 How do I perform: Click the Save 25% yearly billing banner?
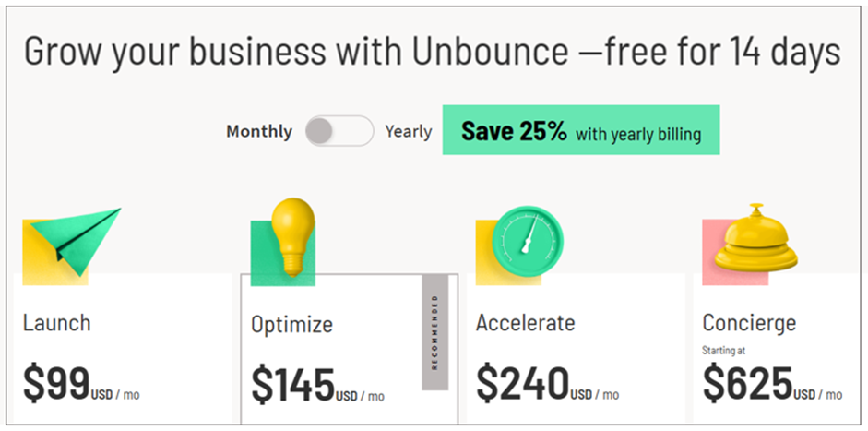click(580, 132)
